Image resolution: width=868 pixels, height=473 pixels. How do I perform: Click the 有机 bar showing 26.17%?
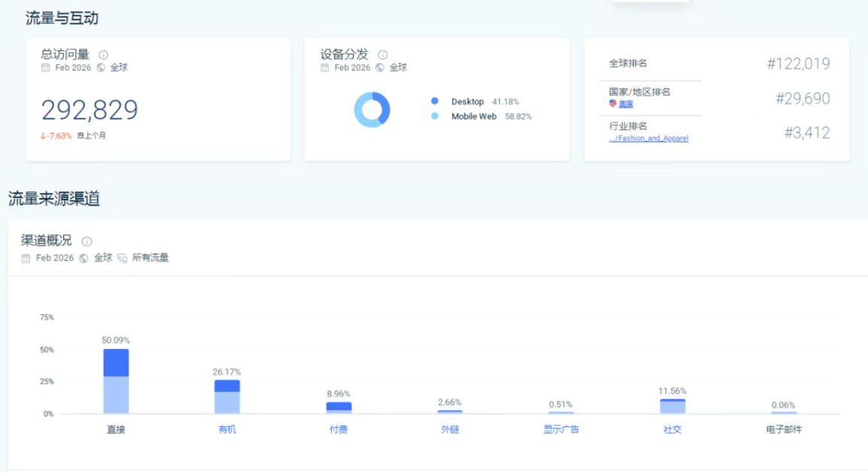(227, 397)
